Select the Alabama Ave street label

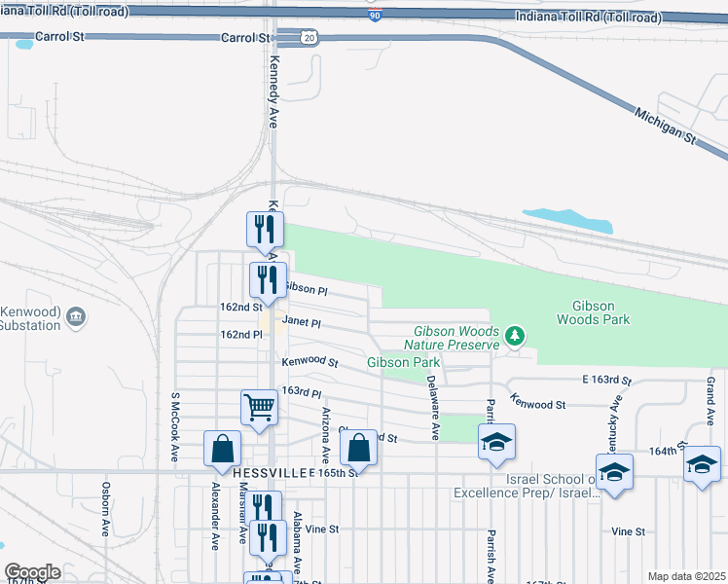pyautogui.click(x=297, y=543)
